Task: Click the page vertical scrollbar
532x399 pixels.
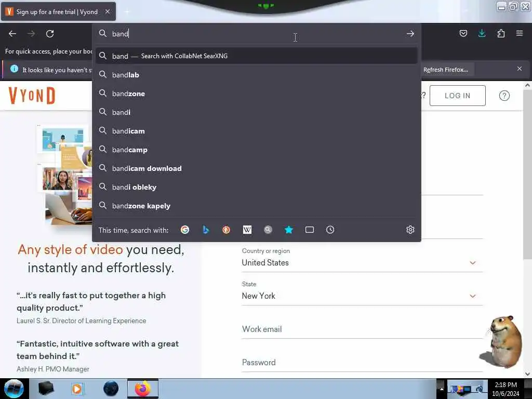Action: [527, 174]
